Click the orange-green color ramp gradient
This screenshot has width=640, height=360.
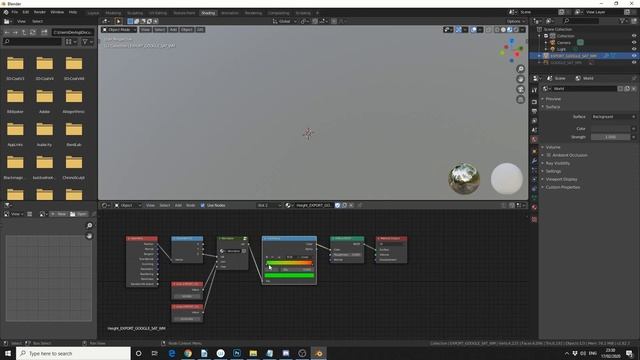tap(289, 263)
